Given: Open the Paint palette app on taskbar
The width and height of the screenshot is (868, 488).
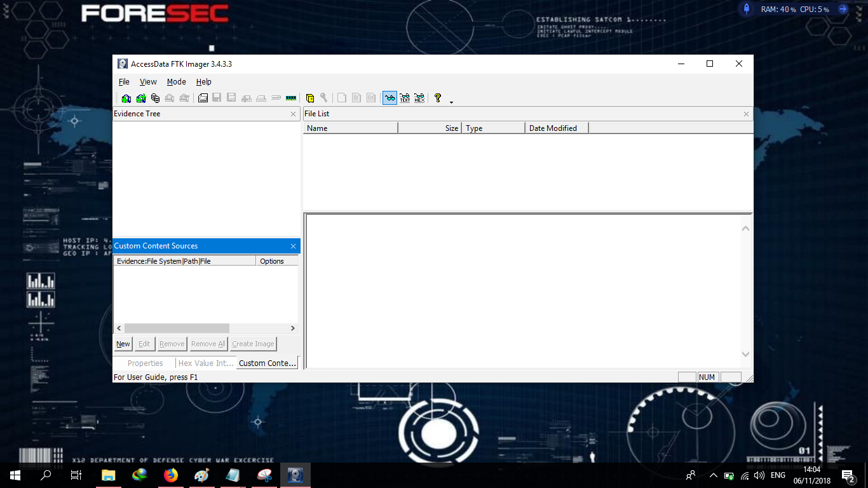Looking at the screenshot, I should coord(202,475).
